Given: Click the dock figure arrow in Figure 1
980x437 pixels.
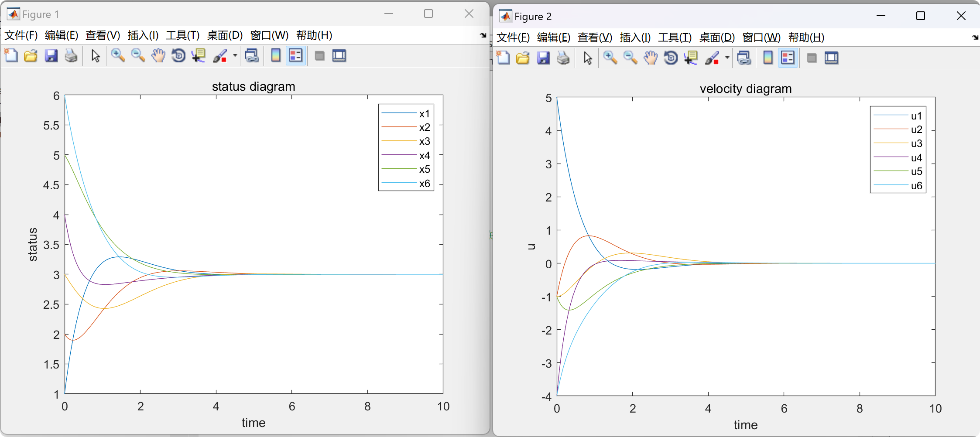Looking at the screenshot, I should pyautogui.click(x=483, y=36).
